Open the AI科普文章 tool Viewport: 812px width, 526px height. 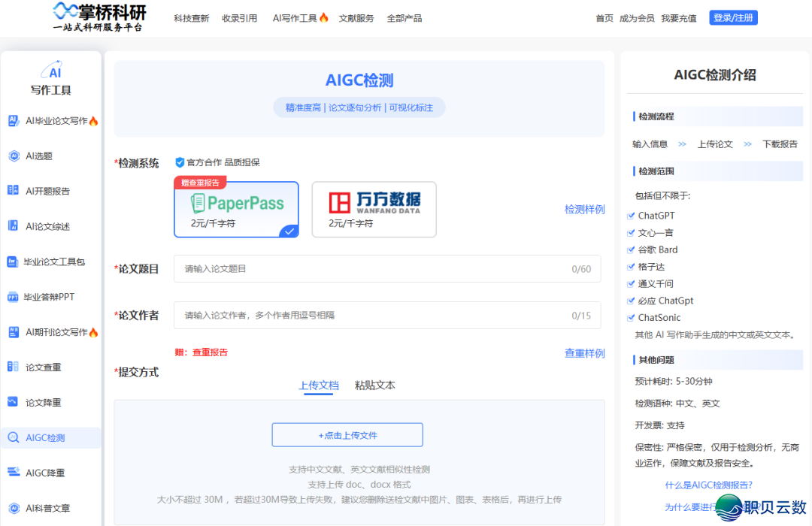[50, 507]
